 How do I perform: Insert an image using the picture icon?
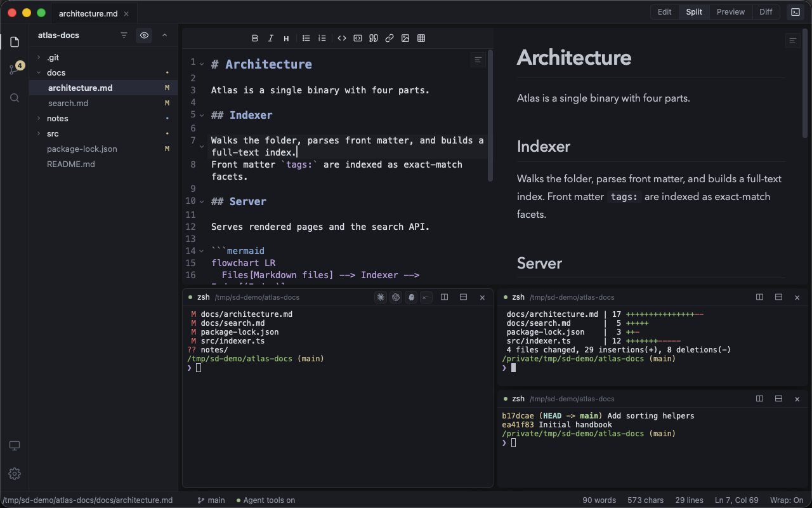pos(405,38)
